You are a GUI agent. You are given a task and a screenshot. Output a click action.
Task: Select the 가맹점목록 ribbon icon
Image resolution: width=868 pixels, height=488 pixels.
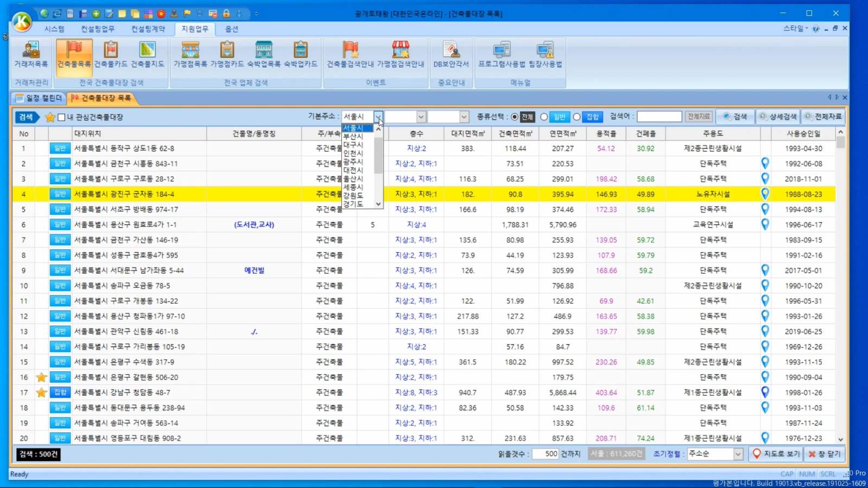[190, 54]
